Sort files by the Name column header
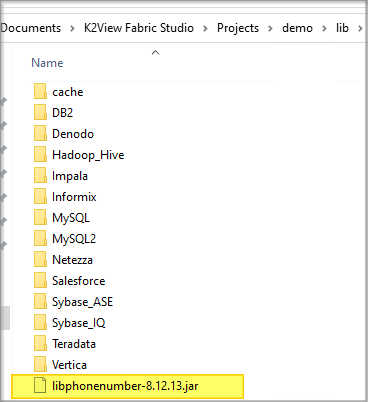 47,63
